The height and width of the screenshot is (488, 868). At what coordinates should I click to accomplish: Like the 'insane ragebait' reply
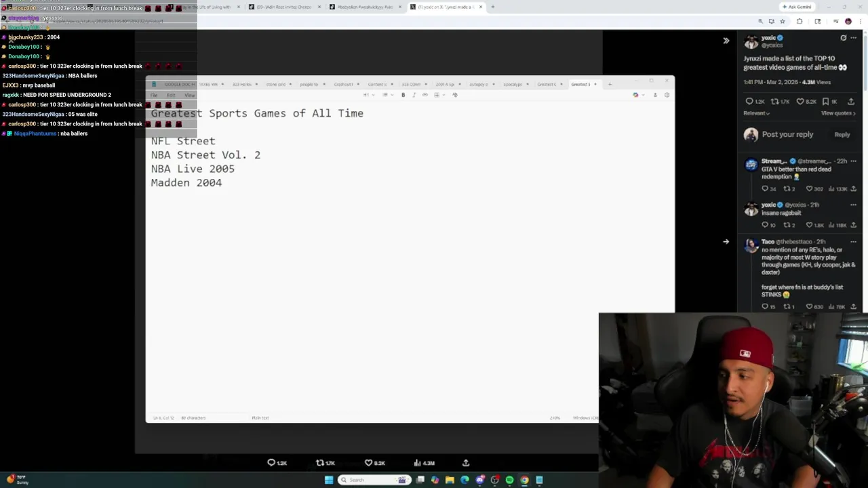point(809,225)
